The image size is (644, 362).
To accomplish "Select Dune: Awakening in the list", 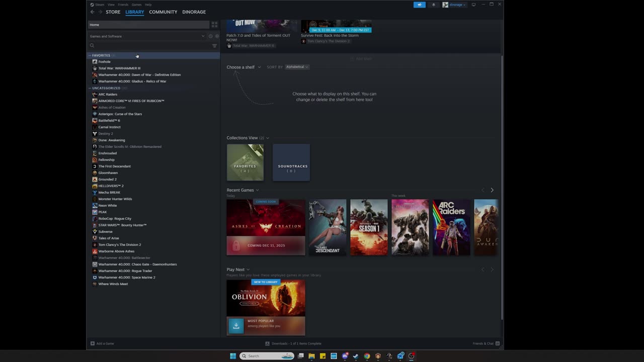I will click(x=112, y=140).
